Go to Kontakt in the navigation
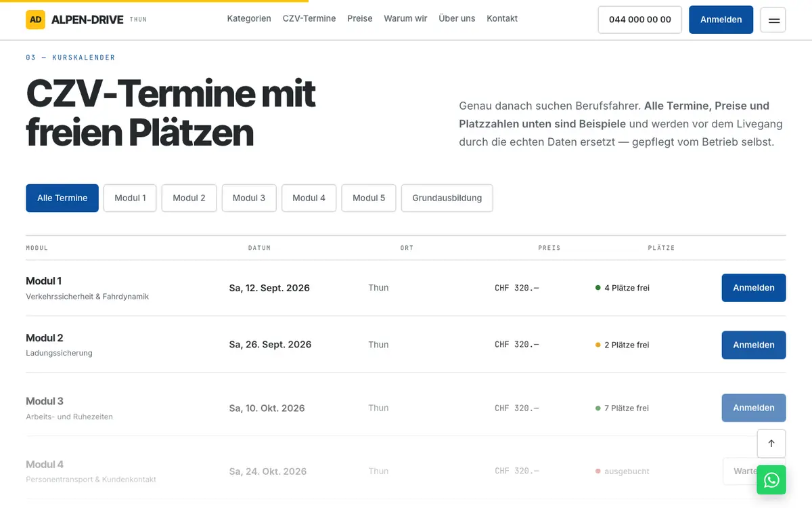The height and width of the screenshot is (508, 812). [x=502, y=19]
